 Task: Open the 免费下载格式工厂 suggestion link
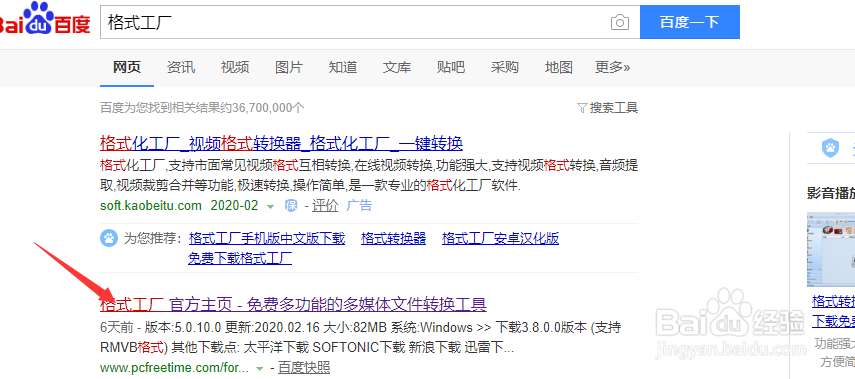pos(240,258)
